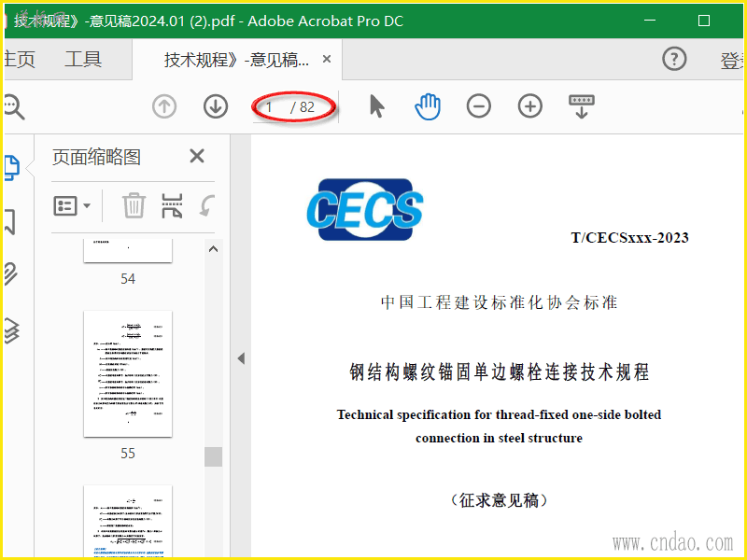
Task: Go to next page with the down arrow
Action: pyautogui.click(x=216, y=106)
